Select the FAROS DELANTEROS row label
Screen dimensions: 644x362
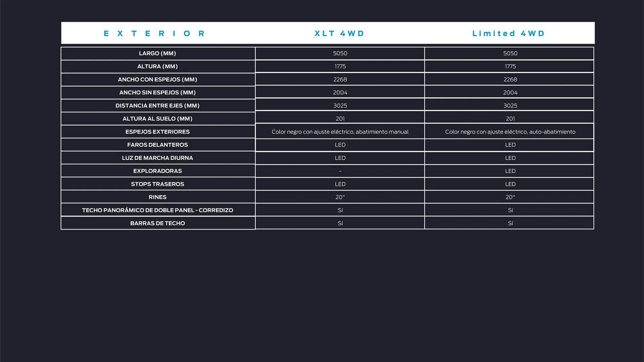tap(157, 145)
